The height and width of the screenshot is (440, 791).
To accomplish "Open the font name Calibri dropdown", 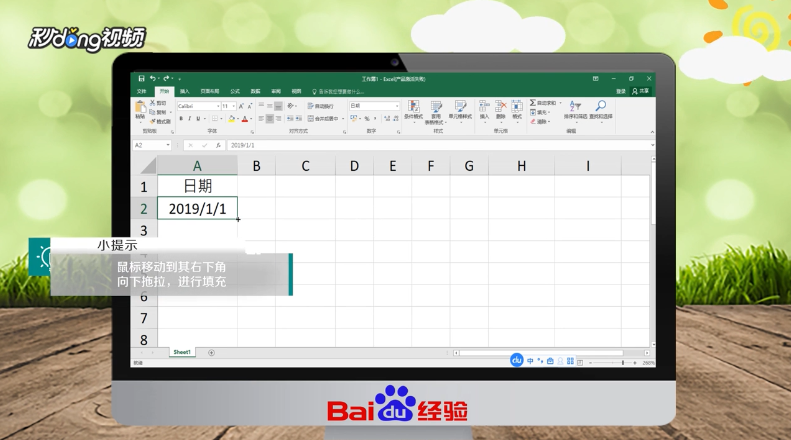I will tap(218, 106).
